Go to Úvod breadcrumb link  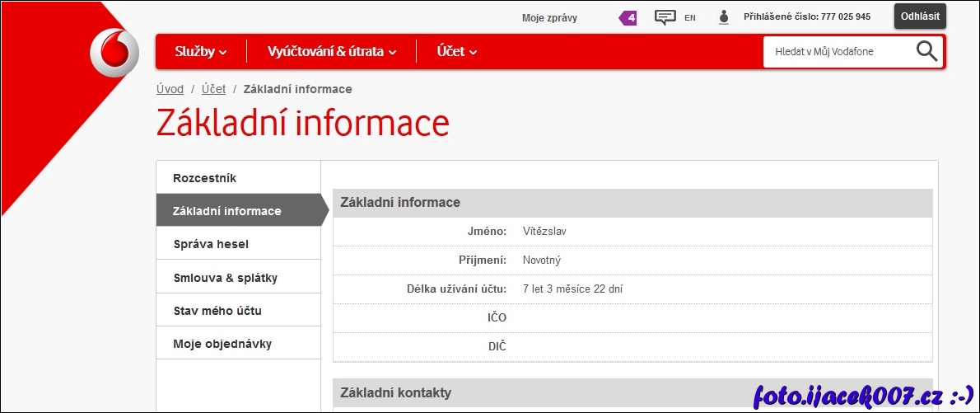pos(170,89)
